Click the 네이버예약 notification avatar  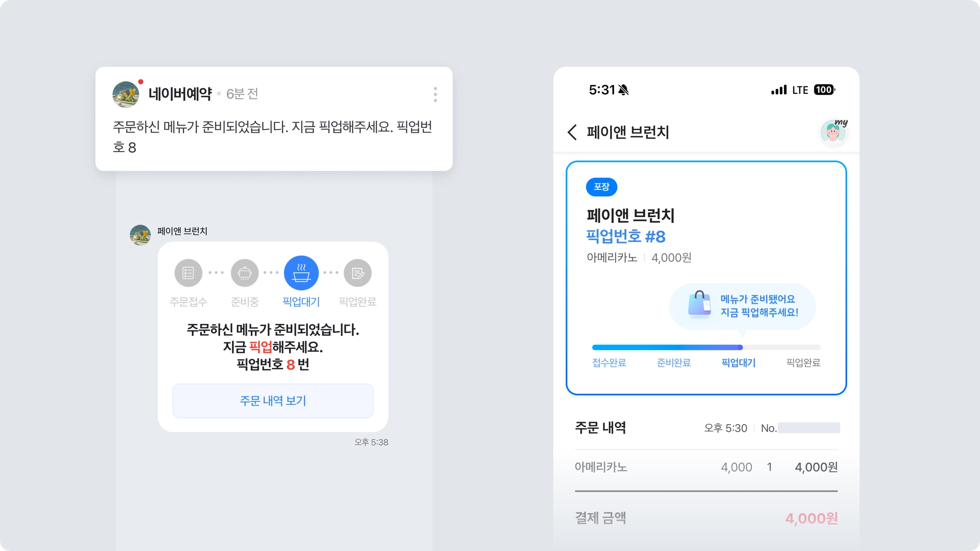tap(126, 94)
